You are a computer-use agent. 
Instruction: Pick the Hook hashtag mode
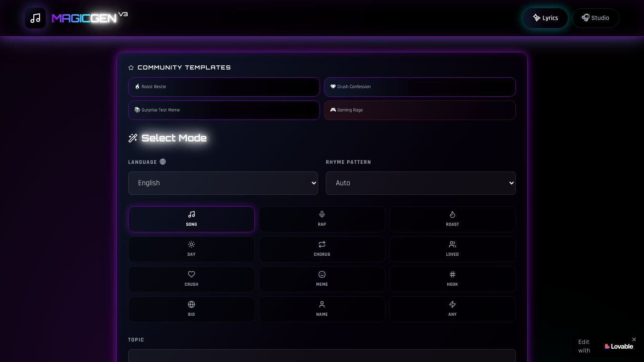click(x=452, y=279)
